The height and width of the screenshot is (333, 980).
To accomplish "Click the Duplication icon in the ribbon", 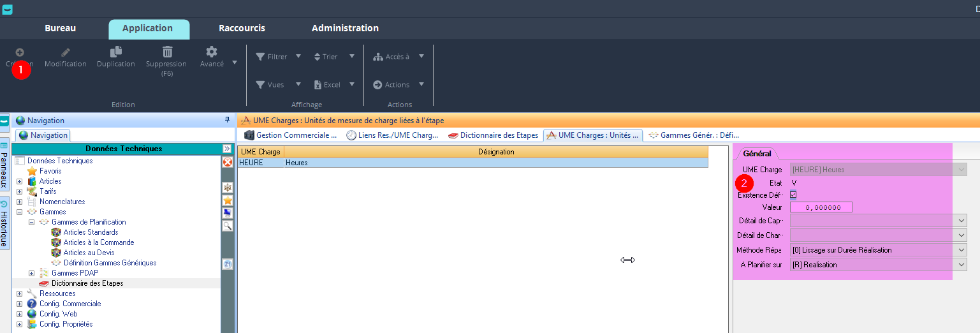I will [x=116, y=52].
